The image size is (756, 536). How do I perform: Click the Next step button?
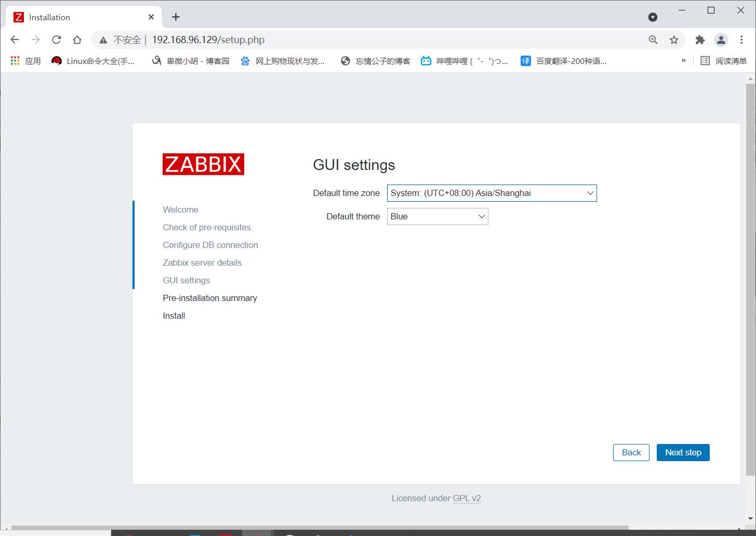tap(683, 452)
